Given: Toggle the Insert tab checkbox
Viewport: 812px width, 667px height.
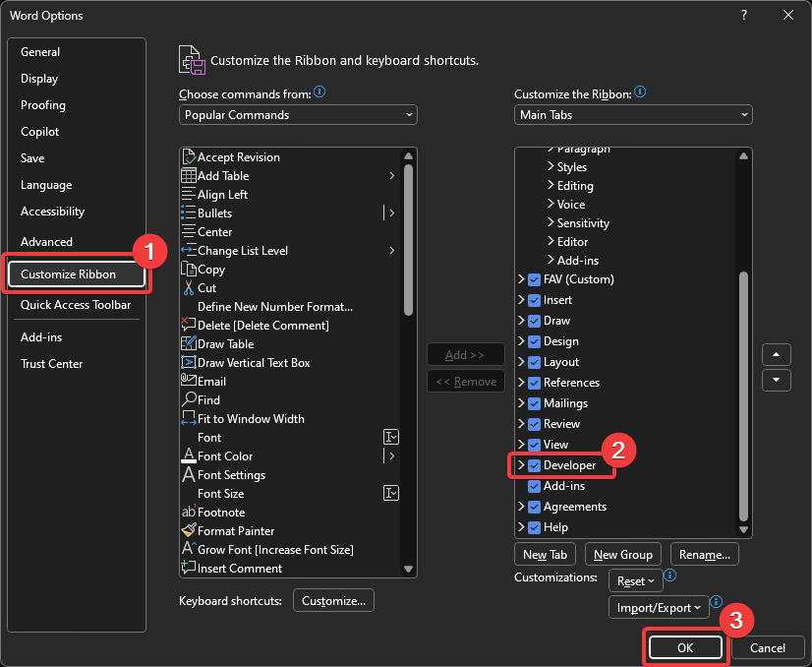Looking at the screenshot, I should [x=534, y=300].
